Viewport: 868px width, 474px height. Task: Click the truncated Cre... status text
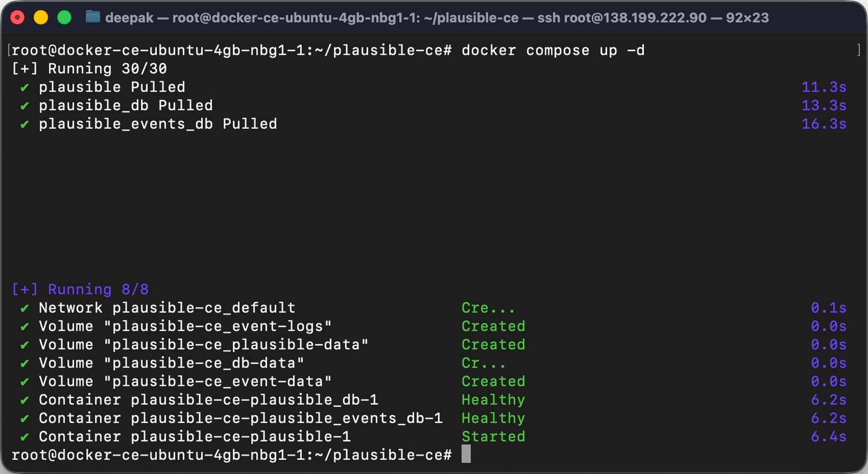488,308
